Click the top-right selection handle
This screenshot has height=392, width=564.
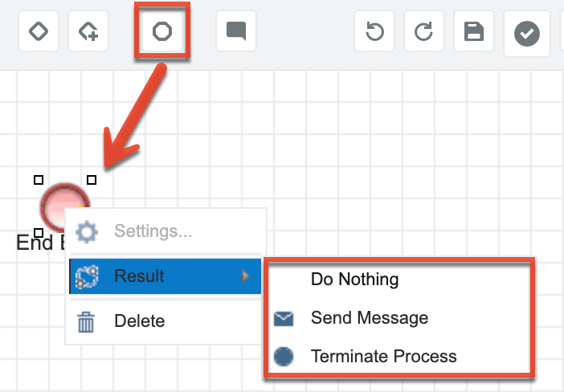pyautogui.click(x=92, y=180)
